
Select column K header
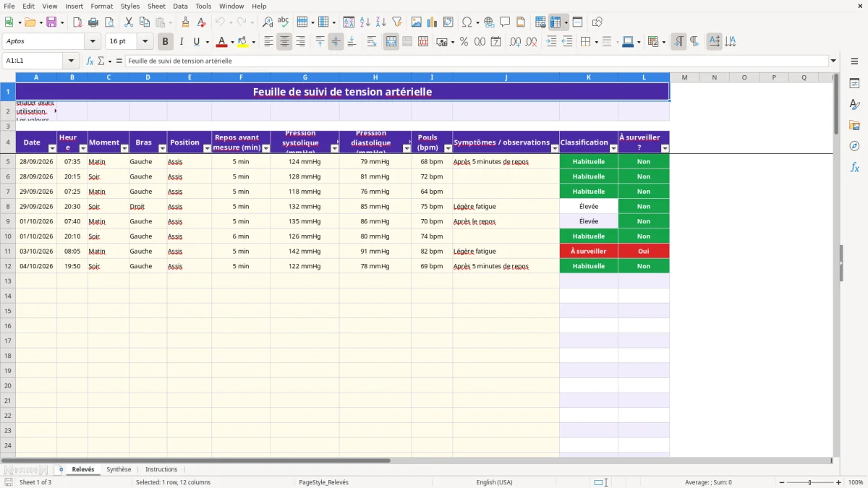pyautogui.click(x=589, y=77)
